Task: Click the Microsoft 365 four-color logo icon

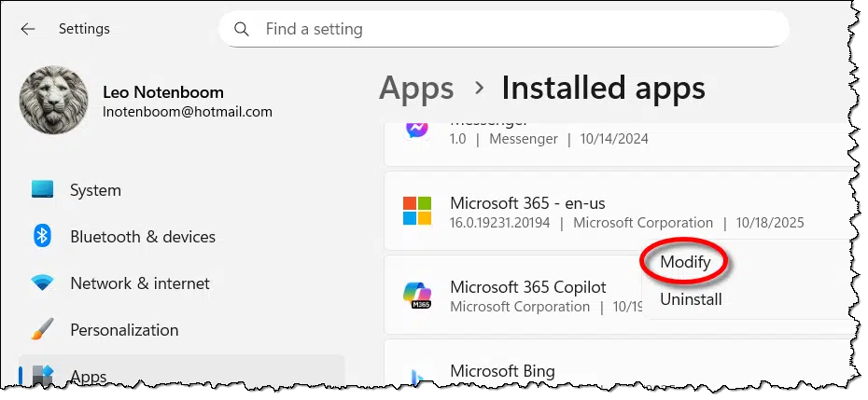Action: click(x=416, y=211)
